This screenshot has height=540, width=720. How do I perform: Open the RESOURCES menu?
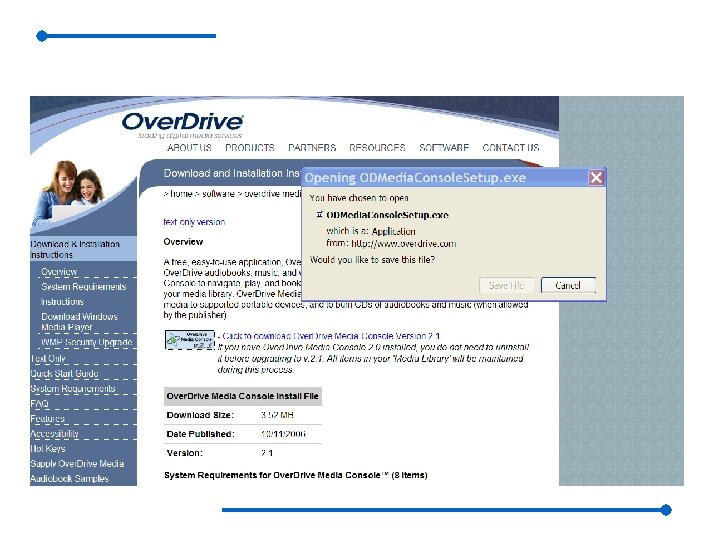[x=377, y=147]
